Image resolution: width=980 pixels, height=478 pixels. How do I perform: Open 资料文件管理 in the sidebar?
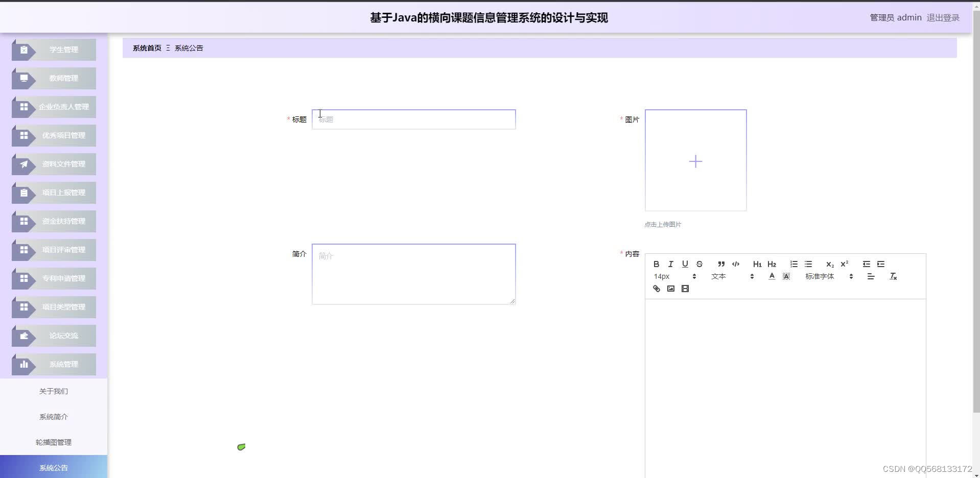point(54,164)
